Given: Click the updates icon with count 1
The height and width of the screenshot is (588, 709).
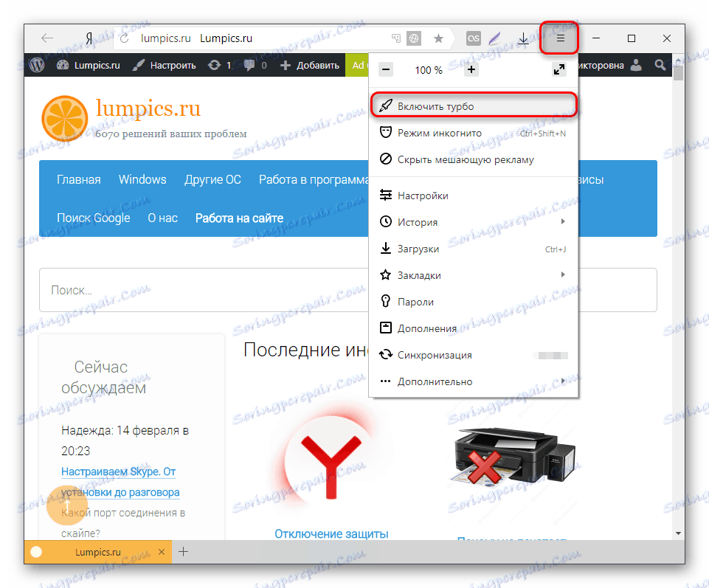Looking at the screenshot, I should coord(219,65).
